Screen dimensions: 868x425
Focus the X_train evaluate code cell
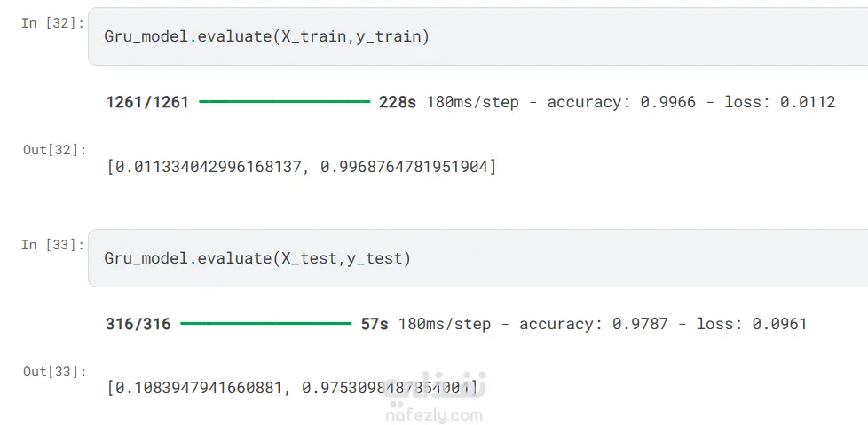621,37
